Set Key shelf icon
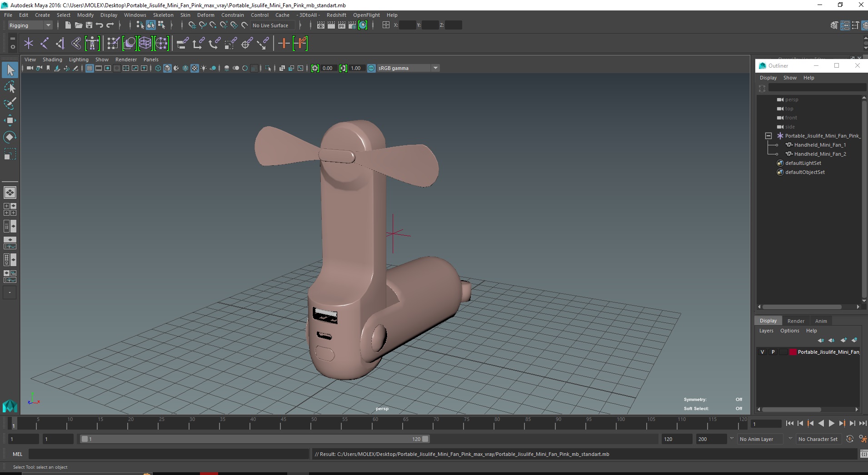The height and width of the screenshot is (475, 868). tap(284, 44)
